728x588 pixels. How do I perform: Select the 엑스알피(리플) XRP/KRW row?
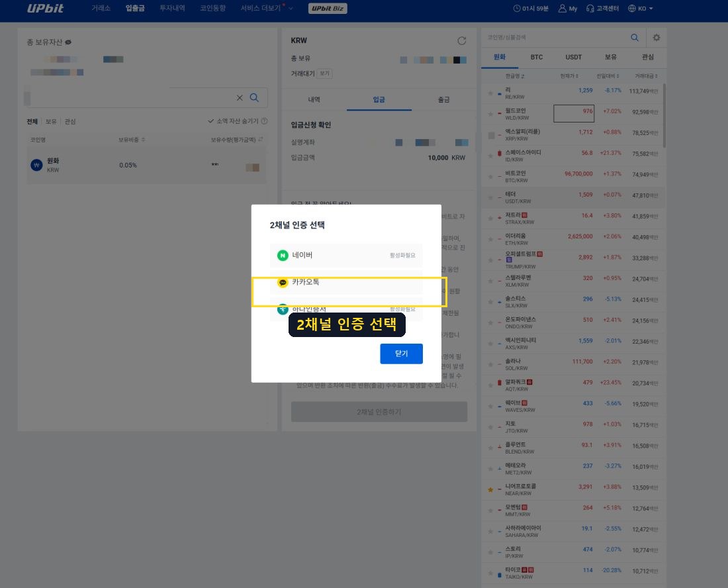[573, 134]
